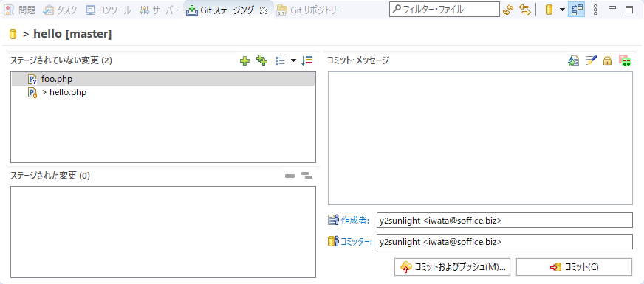Open repository switch dropdown arrow
Viewport: 644px width, 284px height.
tap(562, 10)
